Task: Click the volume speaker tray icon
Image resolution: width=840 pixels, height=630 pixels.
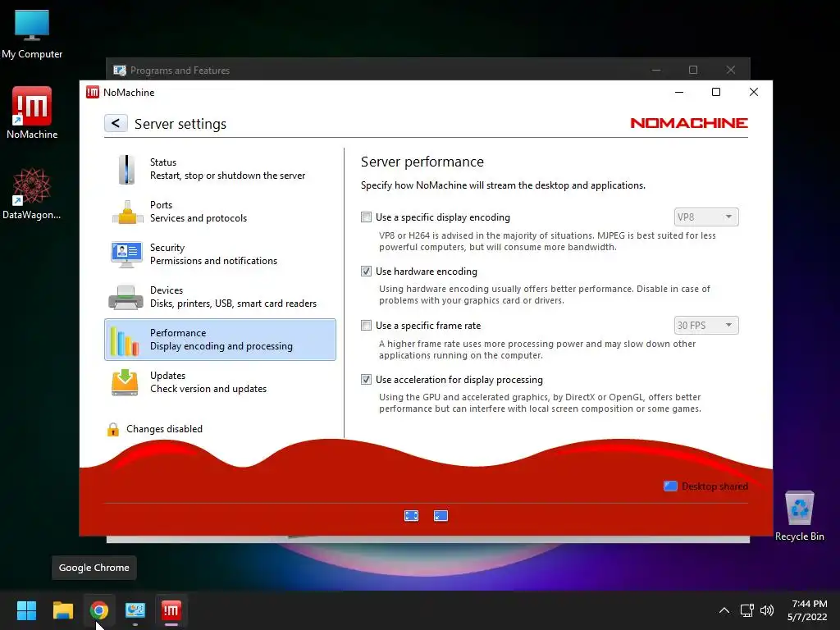Action: [x=767, y=610]
